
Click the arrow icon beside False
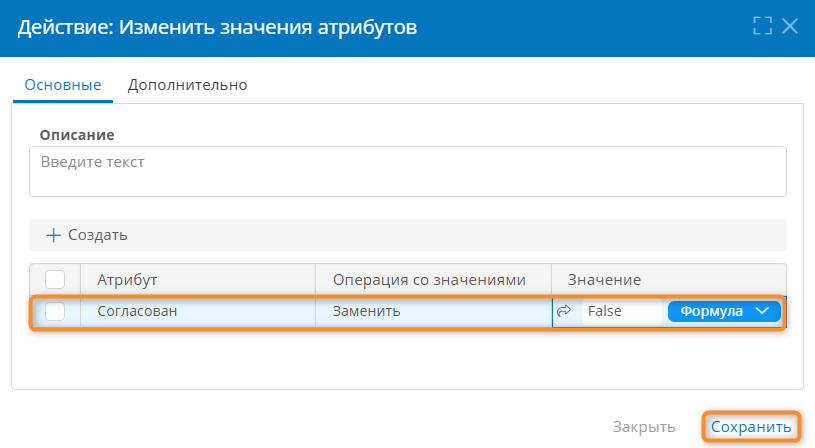[x=564, y=311]
